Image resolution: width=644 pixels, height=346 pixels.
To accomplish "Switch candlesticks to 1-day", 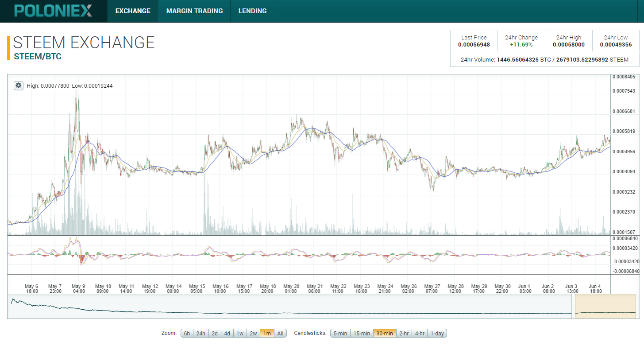I will point(437,333).
